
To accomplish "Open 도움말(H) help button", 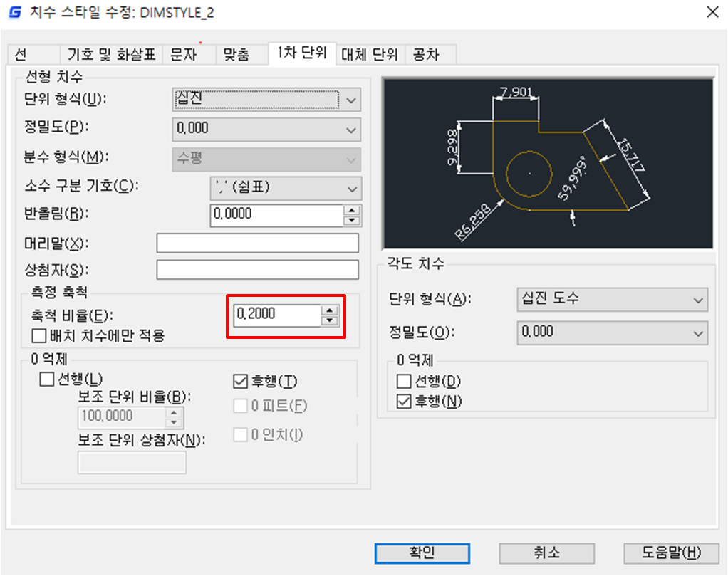I will tap(671, 553).
